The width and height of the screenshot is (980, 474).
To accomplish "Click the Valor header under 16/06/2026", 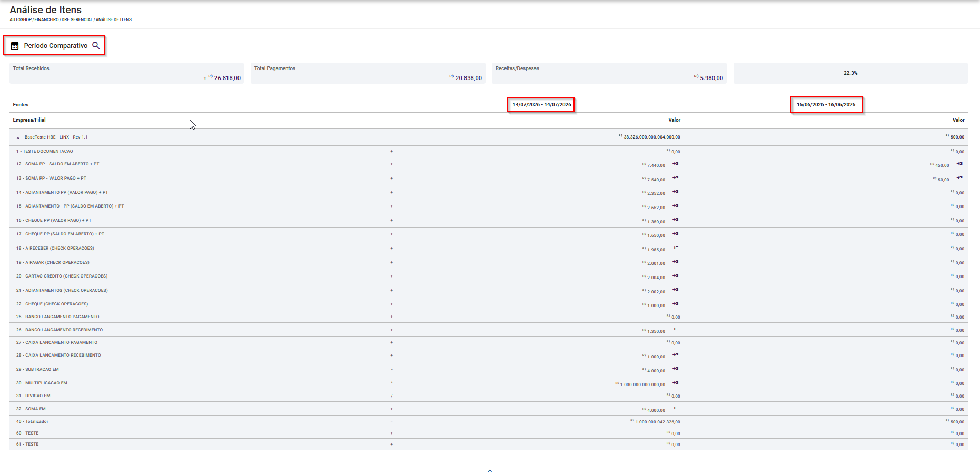I will point(958,120).
